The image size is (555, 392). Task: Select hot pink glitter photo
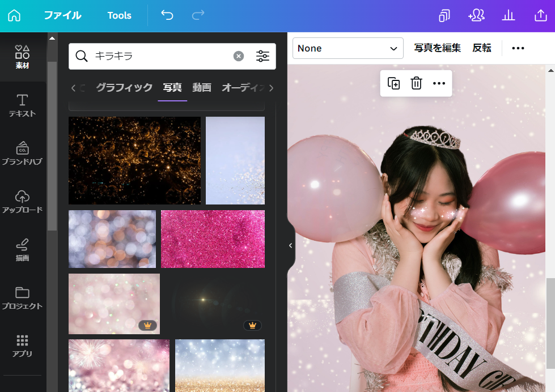(213, 239)
